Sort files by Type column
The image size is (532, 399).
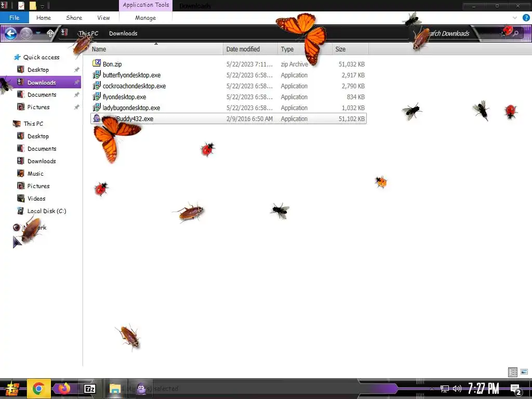pos(304,49)
